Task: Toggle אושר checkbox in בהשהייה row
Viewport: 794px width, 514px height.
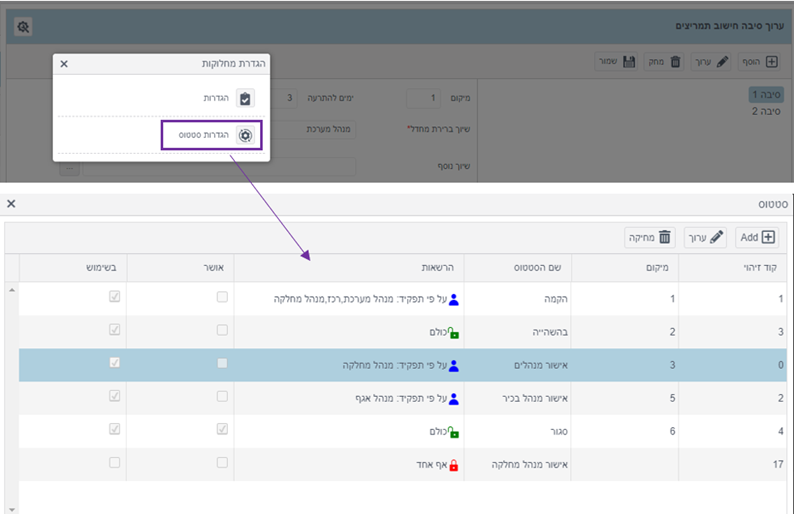Action: (222, 330)
